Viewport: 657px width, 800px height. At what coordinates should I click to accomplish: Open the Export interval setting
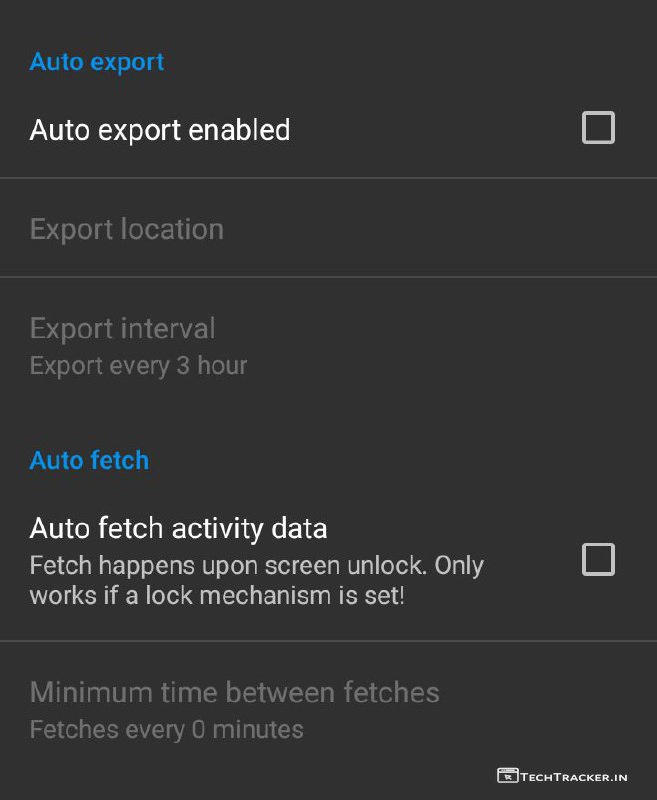pyautogui.click(x=123, y=328)
